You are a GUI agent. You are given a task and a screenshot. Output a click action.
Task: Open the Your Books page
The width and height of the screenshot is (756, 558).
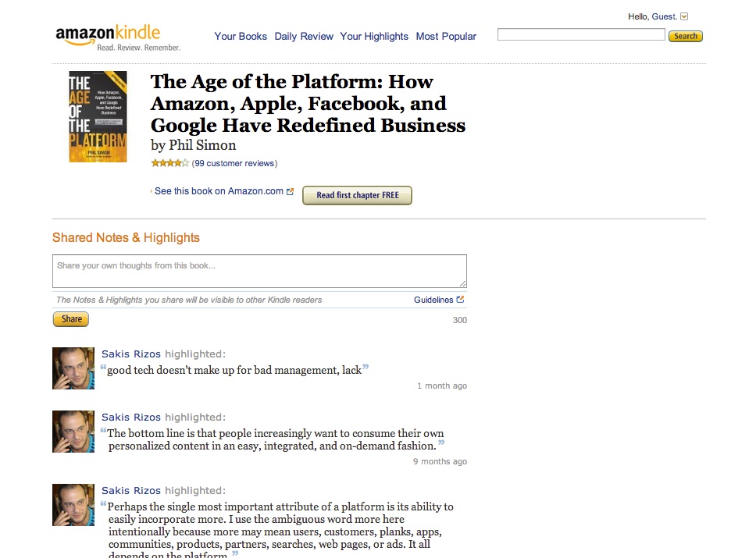pos(241,36)
